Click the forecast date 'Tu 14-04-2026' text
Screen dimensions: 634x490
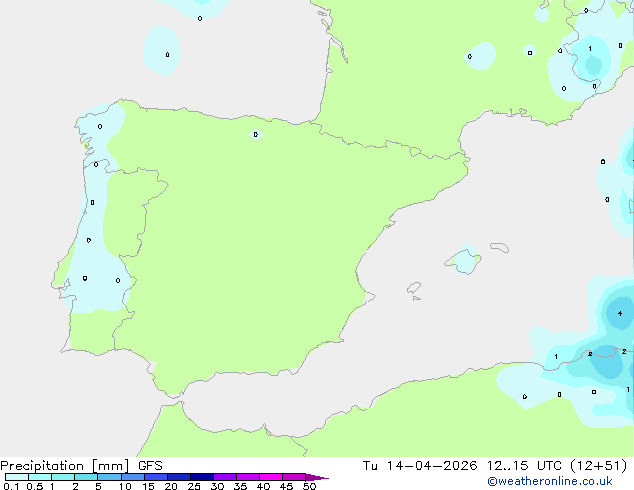coord(420,466)
